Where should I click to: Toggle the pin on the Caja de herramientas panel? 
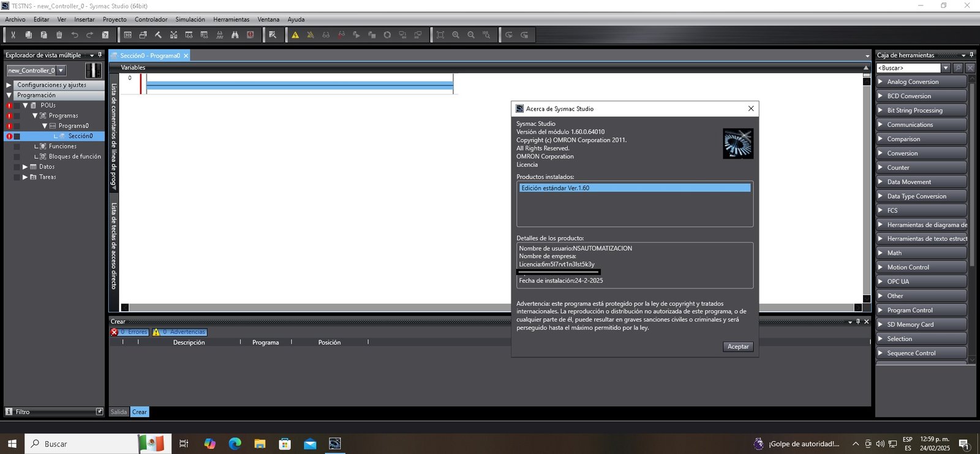[x=971, y=55]
